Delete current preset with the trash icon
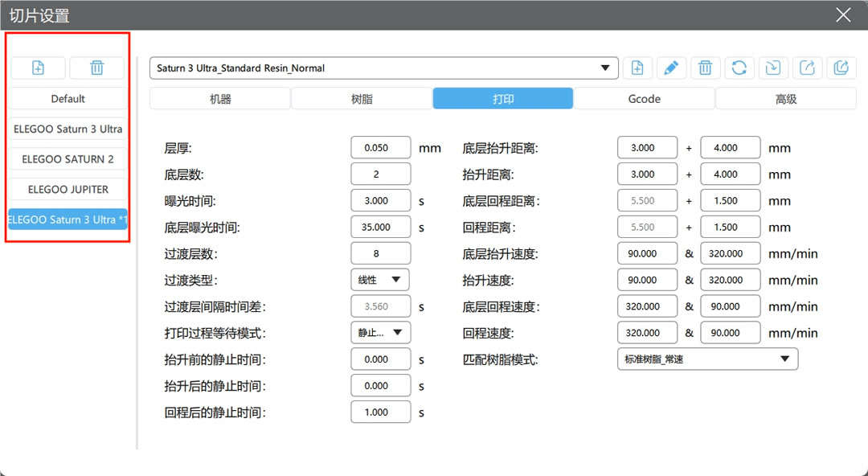The image size is (868, 476). (705, 68)
